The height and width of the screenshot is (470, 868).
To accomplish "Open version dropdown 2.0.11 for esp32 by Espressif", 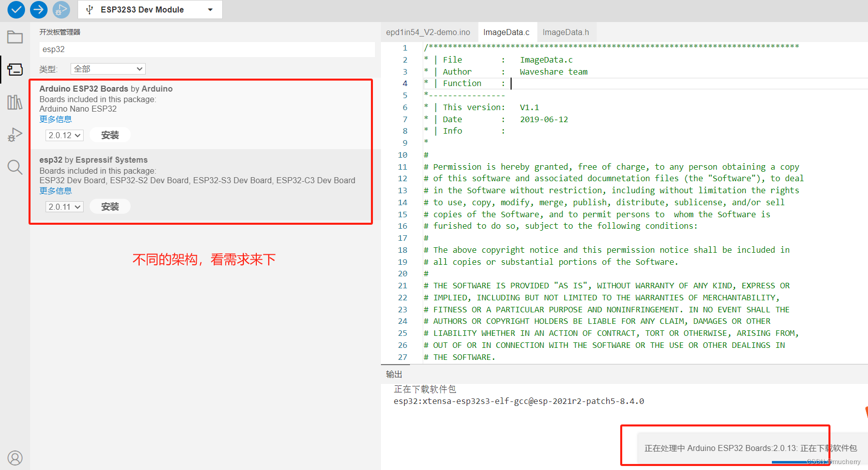I will [x=64, y=207].
